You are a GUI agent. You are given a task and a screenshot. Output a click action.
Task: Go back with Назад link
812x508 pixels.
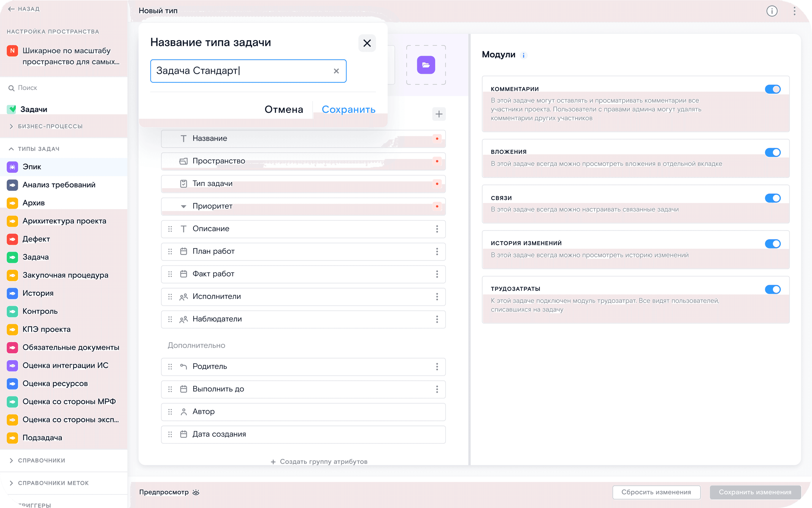coord(24,9)
